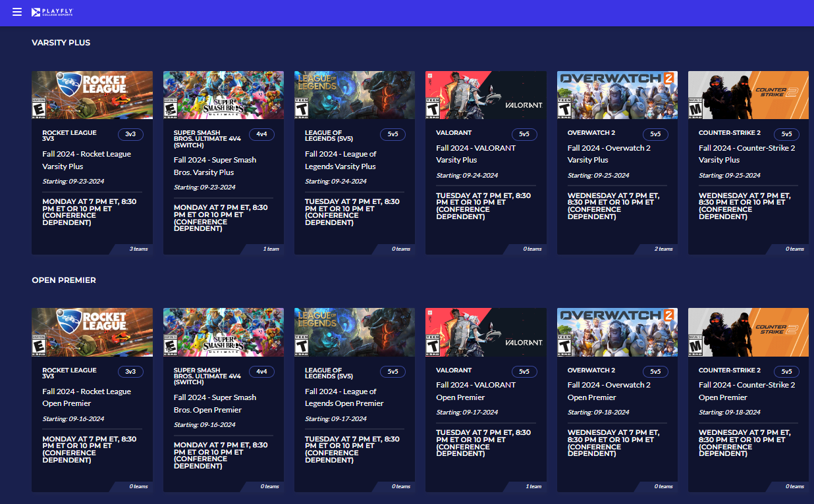Open Open Premier Counter-Strike 2 banner image

[x=748, y=332]
